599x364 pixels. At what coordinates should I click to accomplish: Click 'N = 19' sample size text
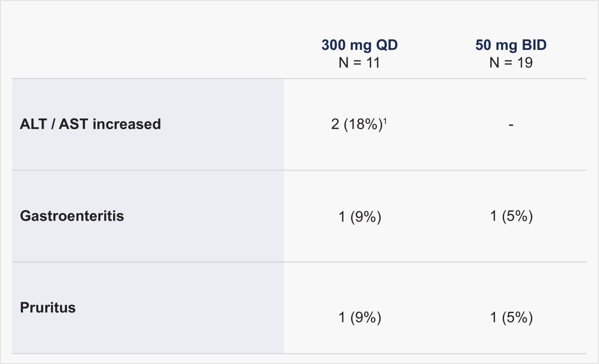tap(511, 63)
